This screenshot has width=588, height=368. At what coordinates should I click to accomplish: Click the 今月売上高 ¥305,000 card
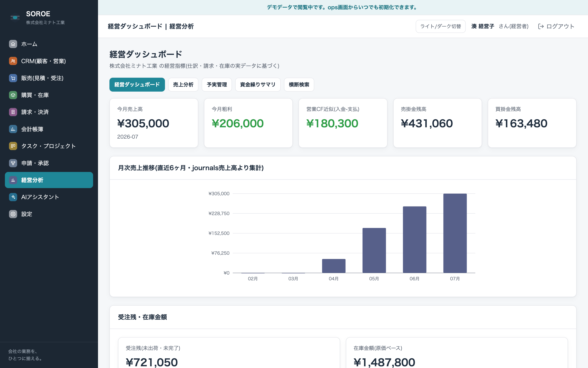pos(154,123)
